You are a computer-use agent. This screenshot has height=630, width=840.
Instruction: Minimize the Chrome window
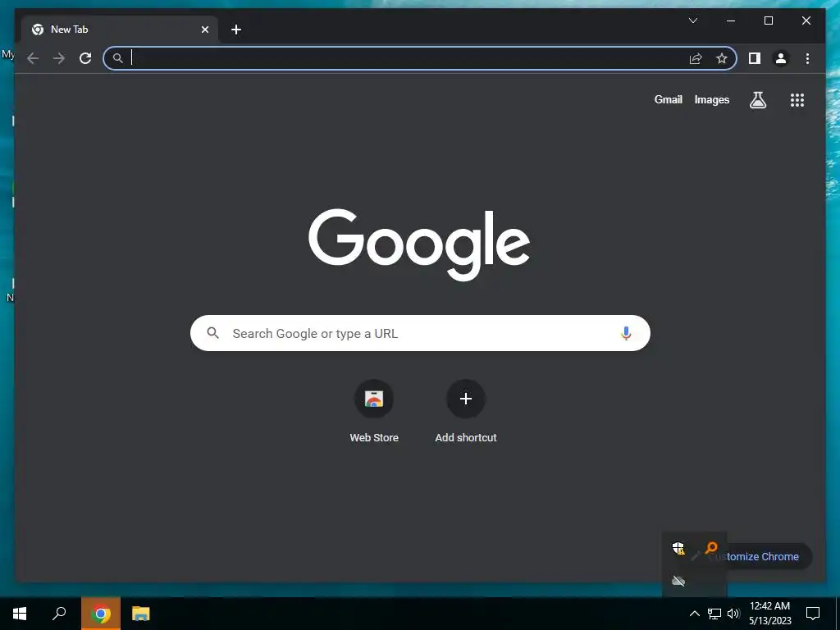pos(731,21)
